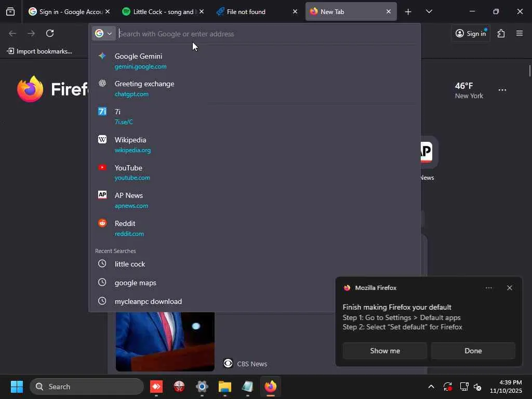Click the sync update tray icon
Viewport: 532px width, 399px height.
tap(447, 387)
